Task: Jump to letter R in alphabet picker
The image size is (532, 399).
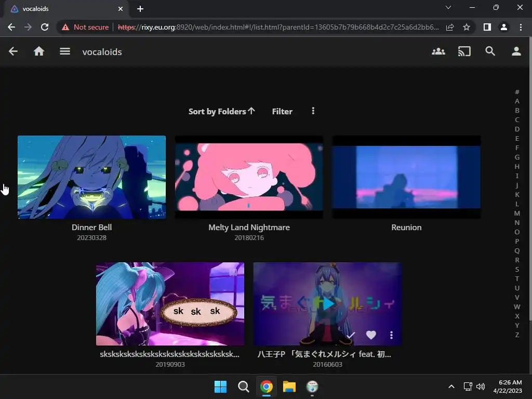Action: click(517, 260)
